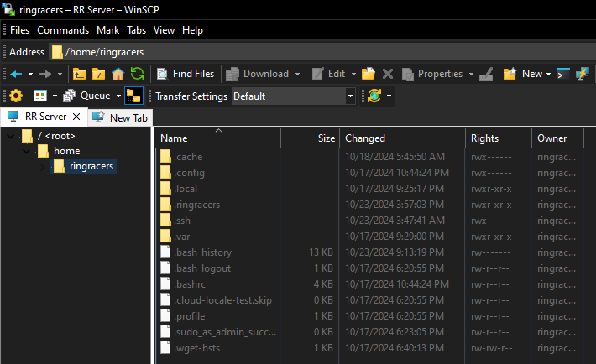Open in PuTTY icon
The height and width of the screenshot is (364, 596).
coord(583,74)
